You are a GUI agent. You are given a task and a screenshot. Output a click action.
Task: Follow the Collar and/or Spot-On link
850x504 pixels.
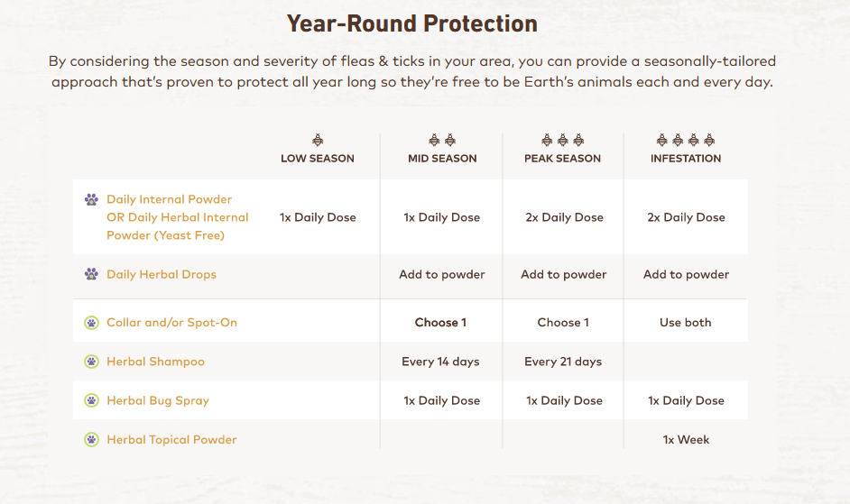point(171,322)
